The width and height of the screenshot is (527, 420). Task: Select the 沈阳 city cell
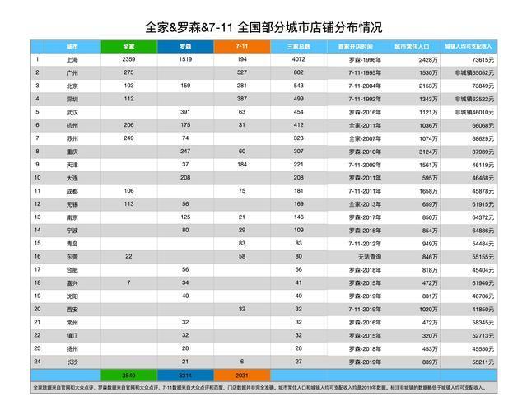(72, 296)
